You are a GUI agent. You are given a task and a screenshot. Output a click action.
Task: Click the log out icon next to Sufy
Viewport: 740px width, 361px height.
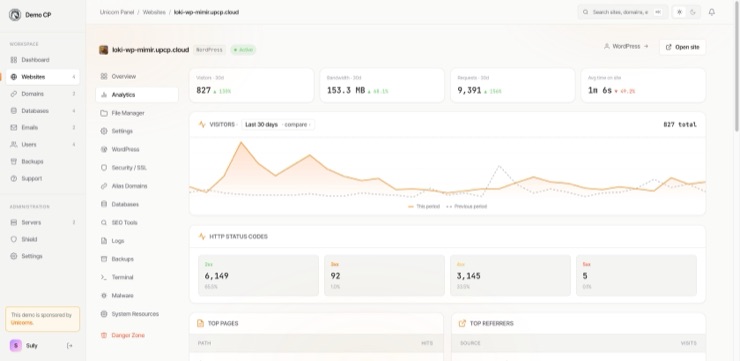pyautogui.click(x=70, y=346)
